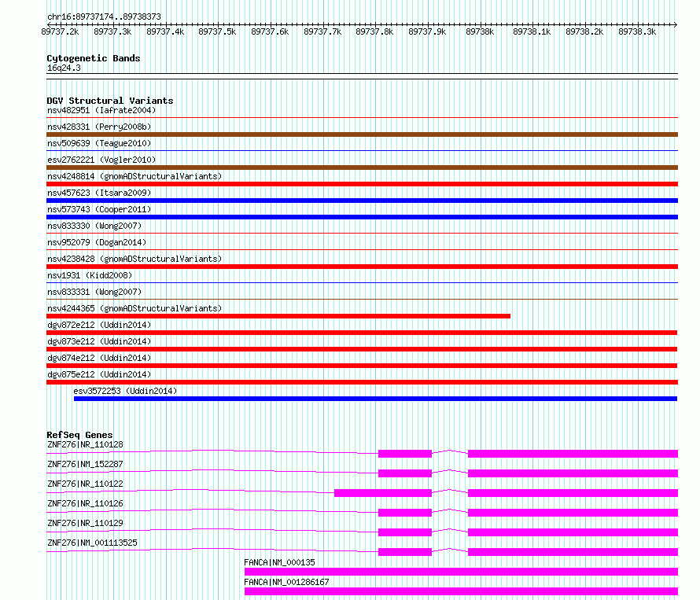Open transcript FANCA|NM_000135 label

point(279,562)
